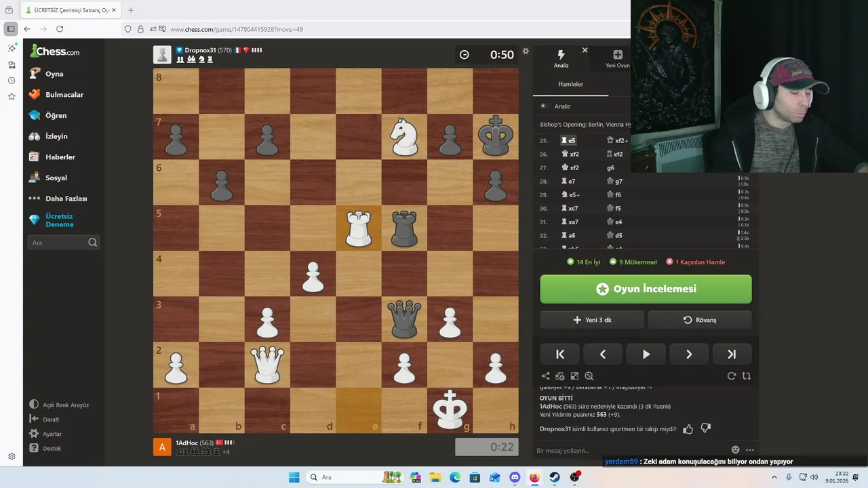Select move 26 Qxf2 in move list
Screen dimensions: 868x488
click(x=570, y=154)
